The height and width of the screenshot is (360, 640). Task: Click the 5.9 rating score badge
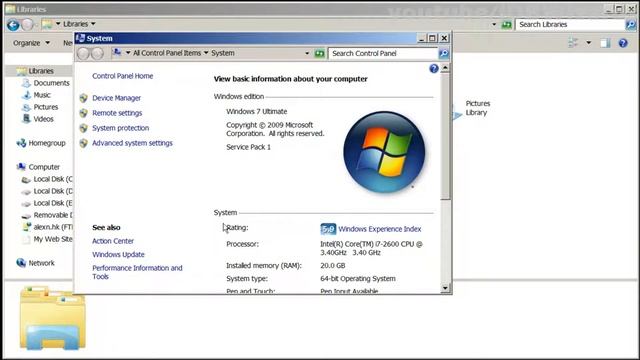coord(328,229)
